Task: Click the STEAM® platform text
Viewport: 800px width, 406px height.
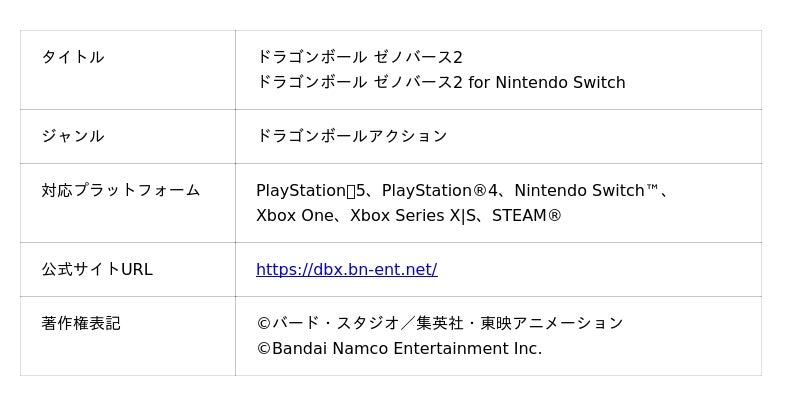Action: (x=526, y=215)
